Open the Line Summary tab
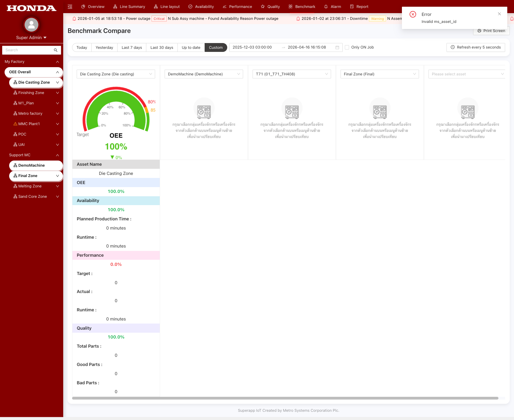The height and width of the screenshot is (420, 514). (x=129, y=7)
